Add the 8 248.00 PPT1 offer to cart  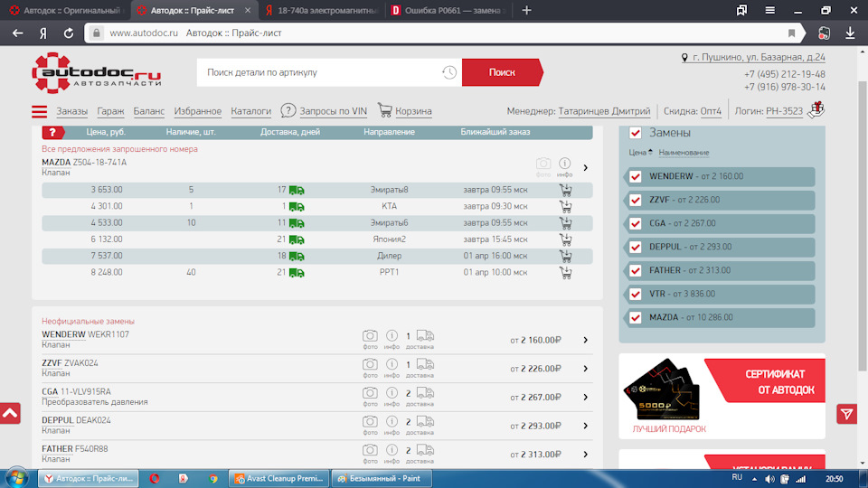pos(565,272)
